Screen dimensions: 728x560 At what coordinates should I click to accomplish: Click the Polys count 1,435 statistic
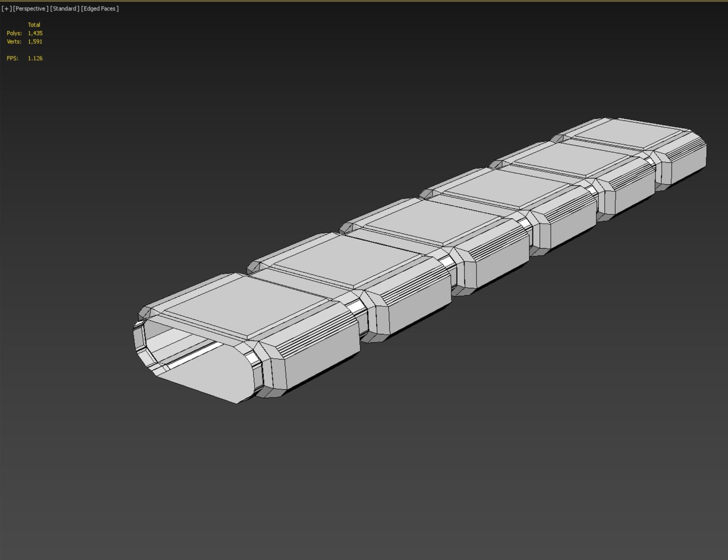(35, 33)
